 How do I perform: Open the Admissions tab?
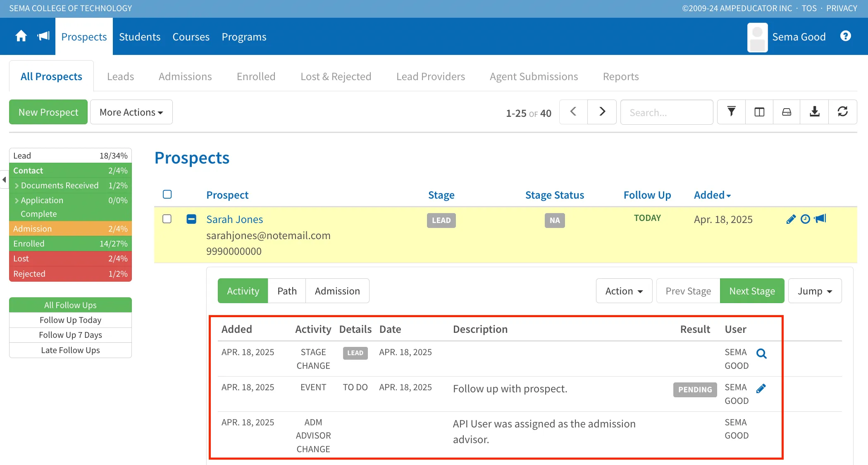[185, 76]
